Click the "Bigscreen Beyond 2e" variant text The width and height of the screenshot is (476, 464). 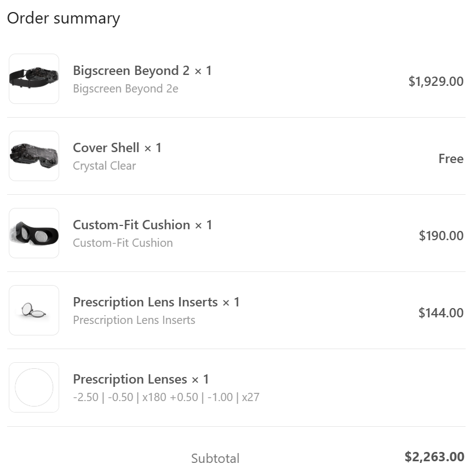[125, 89]
